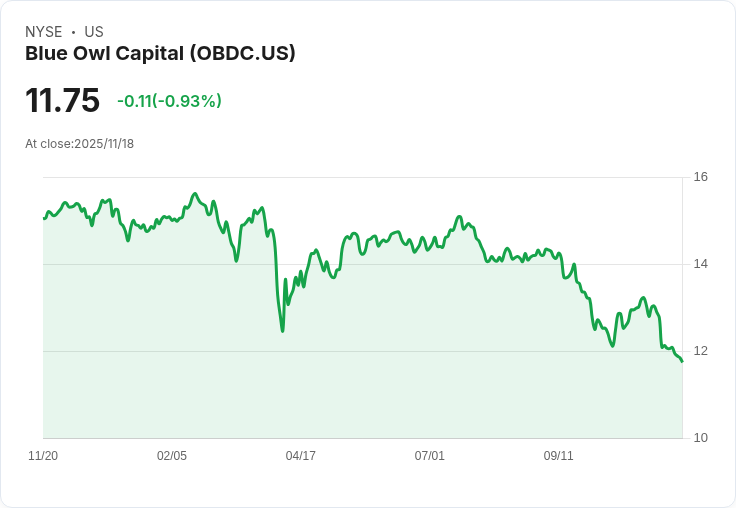
Task: Select the 11.75 current price figure
Action: [x=62, y=100]
